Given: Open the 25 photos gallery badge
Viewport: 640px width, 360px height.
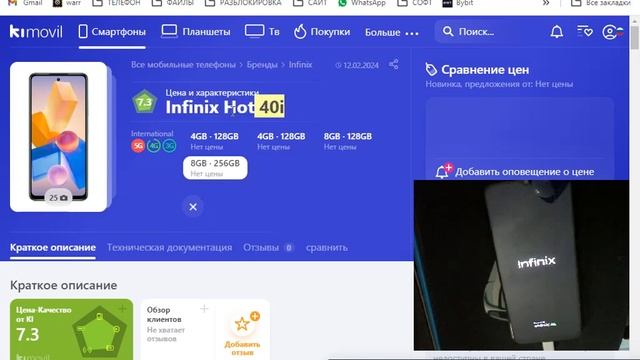Looking at the screenshot, I should click(x=58, y=198).
